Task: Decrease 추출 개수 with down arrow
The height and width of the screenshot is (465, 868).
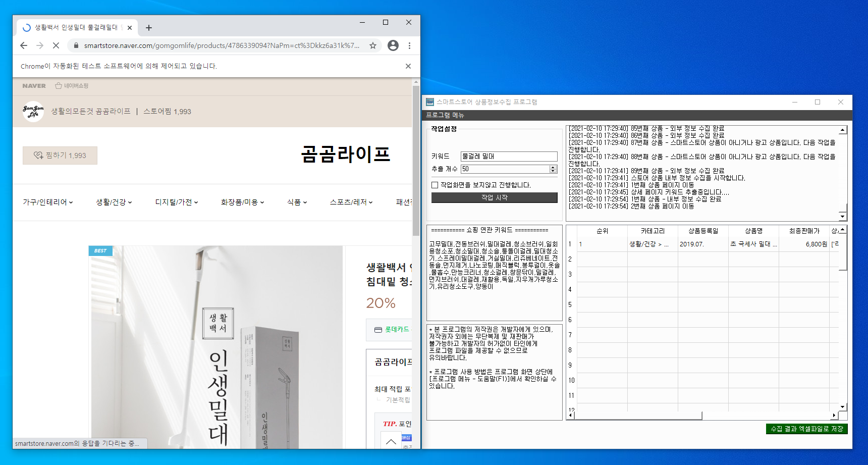Action: 553,171
